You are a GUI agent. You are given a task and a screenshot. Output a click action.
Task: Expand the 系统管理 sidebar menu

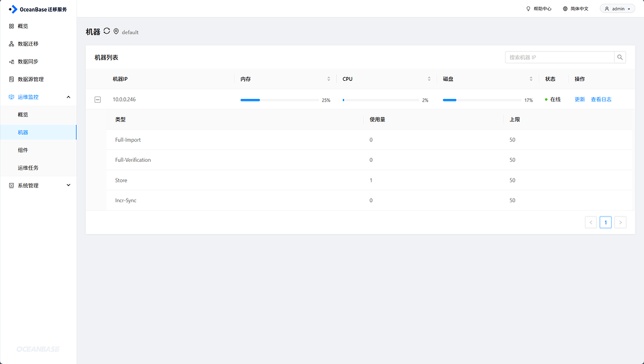(x=68, y=185)
